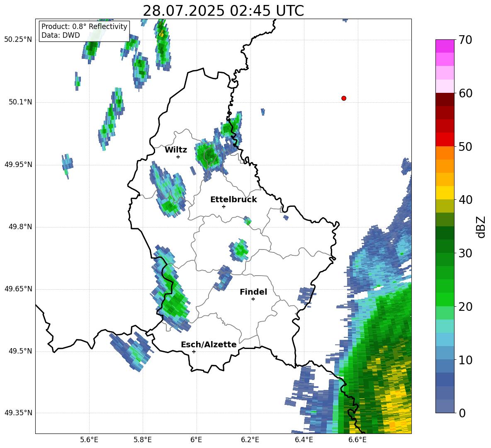Click the magenta top colorbar segment

pyautogui.click(x=445, y=46)
